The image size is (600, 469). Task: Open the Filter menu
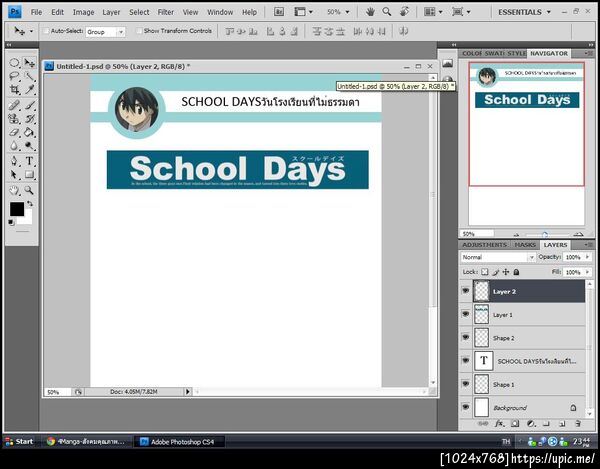166,12
